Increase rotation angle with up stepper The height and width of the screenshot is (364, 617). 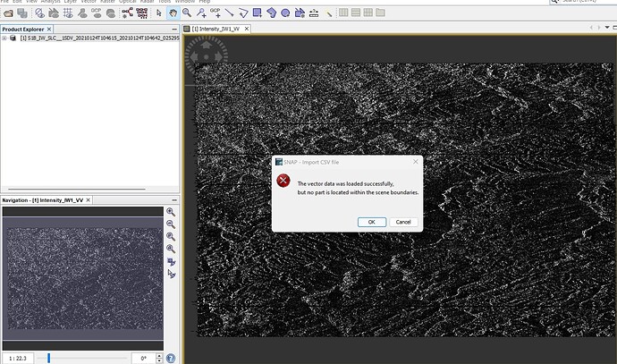pos(159,356)
